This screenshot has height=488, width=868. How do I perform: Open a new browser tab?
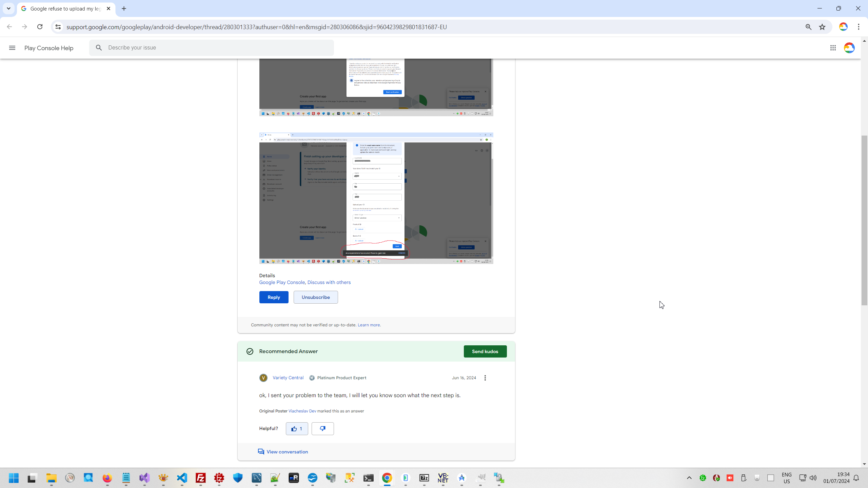(x=124, y=9)
